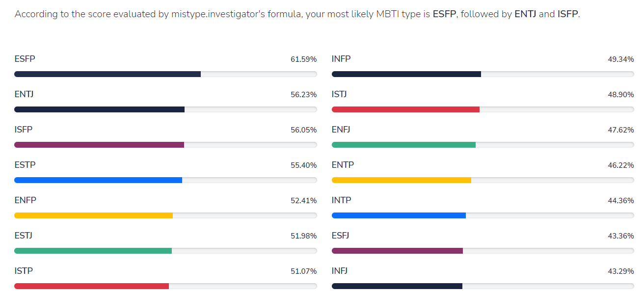Click the purple ESFJ progress bar
This screenshot has height=292, width=644.
(x=483, y=251)
